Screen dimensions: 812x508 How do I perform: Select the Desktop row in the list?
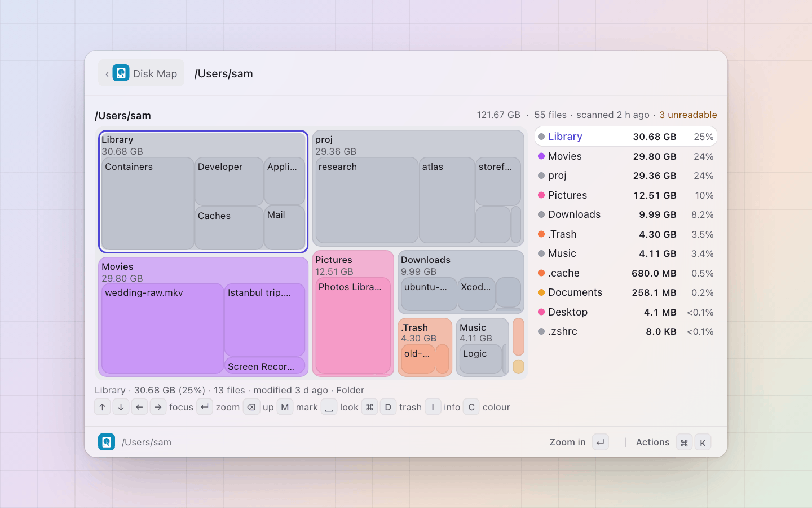tap(626, 312)
